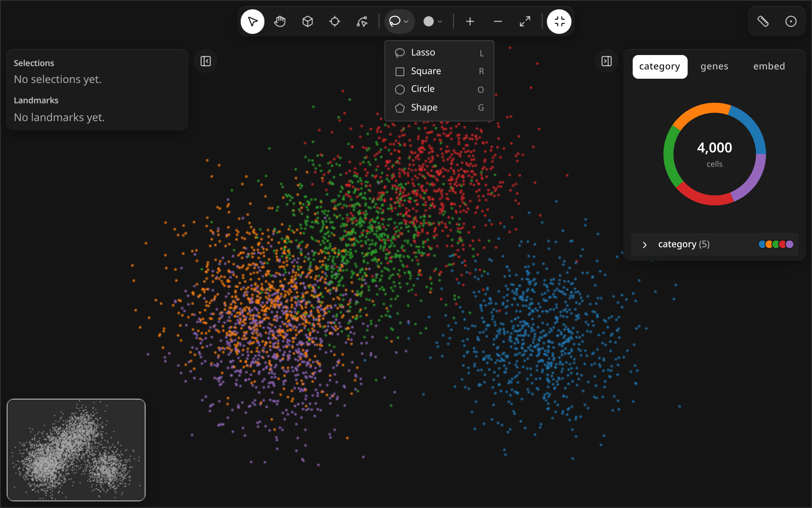
Task: Click the 3D cube view icon
Action: coord(307,22)
